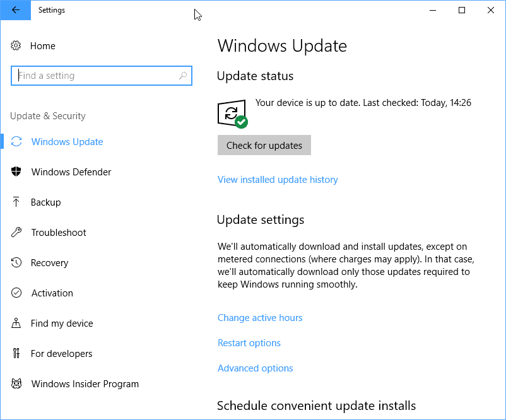
Task: Open the Troubleshoot page
Action: coord(59,233)
